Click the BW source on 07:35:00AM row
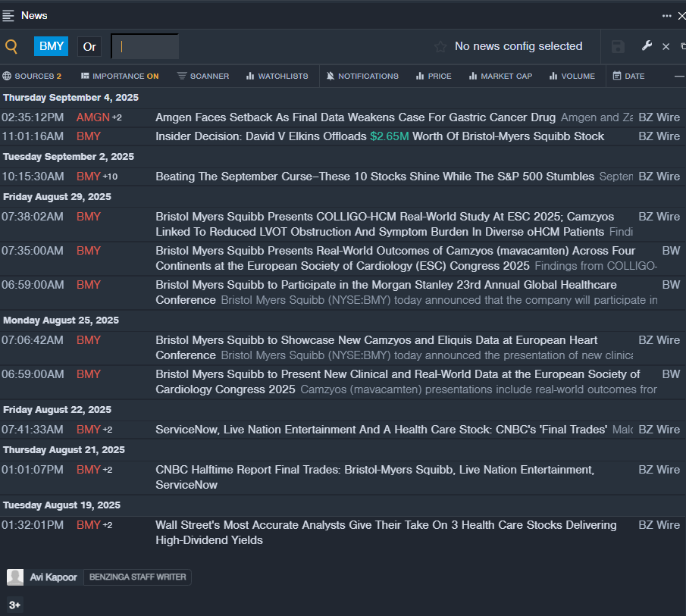Viewport: 686px width, 616px height. tap(671, 251)
